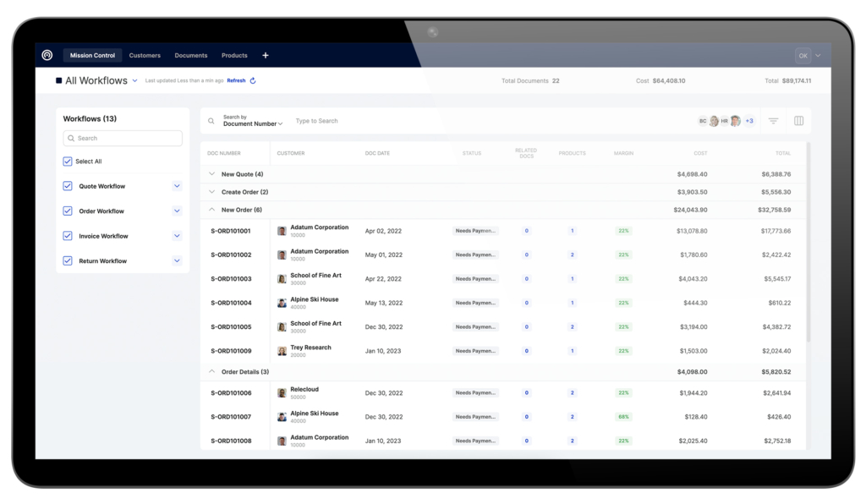
Task: Uncheck the Invoice Workflow checkbox
Action: click(68, 236)
